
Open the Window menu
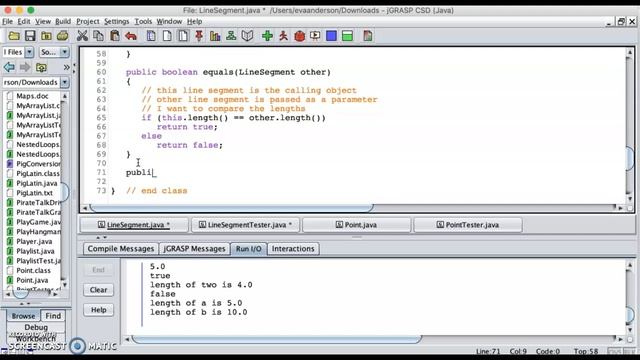click(169, 21)
